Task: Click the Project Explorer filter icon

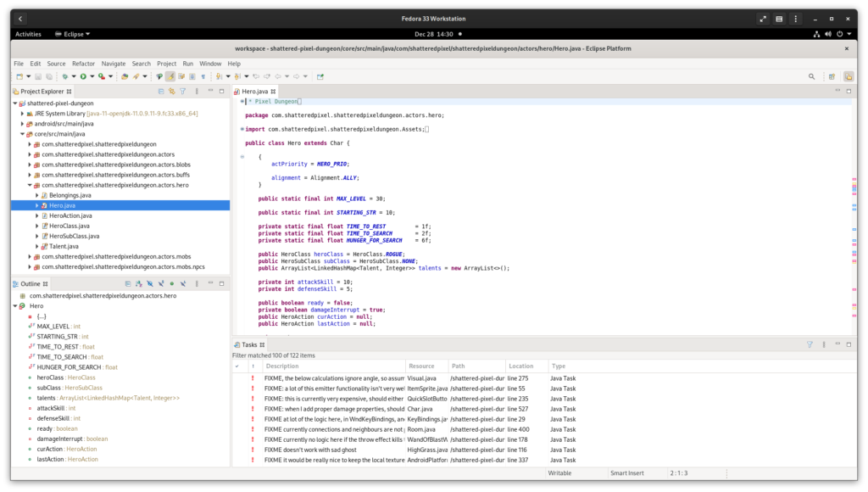Action: pos(182,91)
